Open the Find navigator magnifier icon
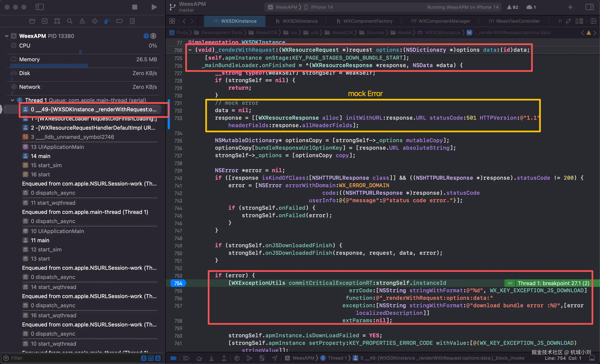 coord(70,21)
